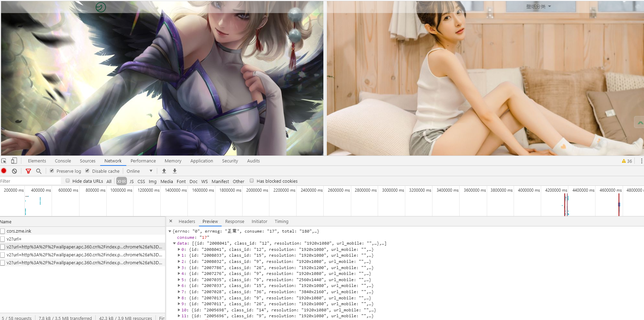Close the request details pane
This screenshot has width=644, height=320.
tap(171, 221)
